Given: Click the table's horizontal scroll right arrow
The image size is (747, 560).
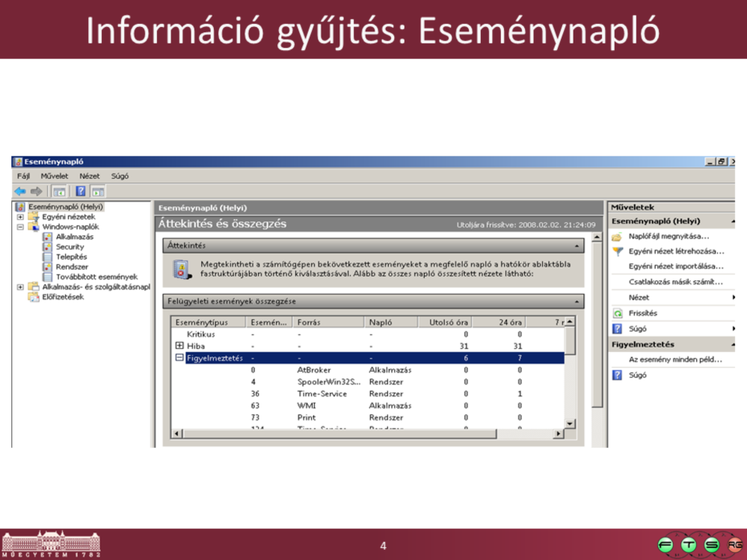Looking at the screenshot, I should tap(559, 434).
